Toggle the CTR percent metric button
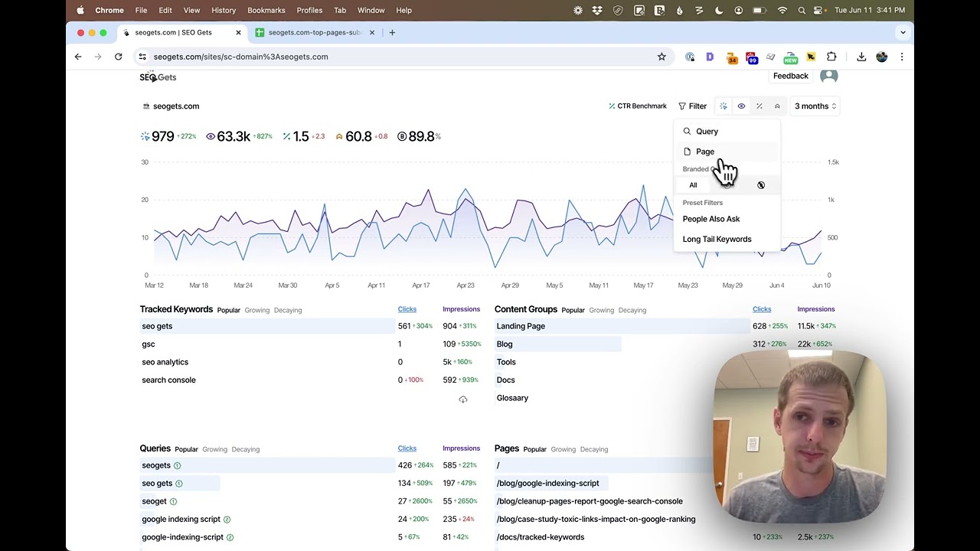Image resolution: width=980 pixels, height=551 pixels. tap(759, 106)
